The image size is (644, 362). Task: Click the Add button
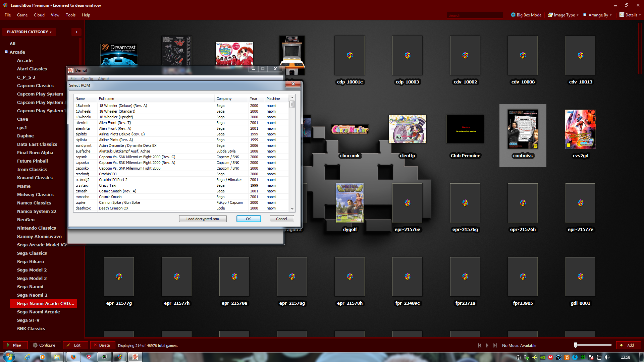click(628, 345)
